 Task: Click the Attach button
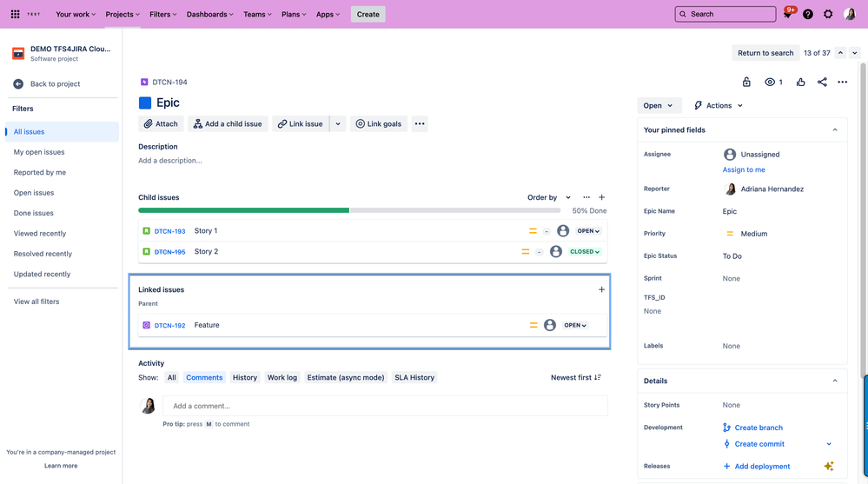(161, 123)
